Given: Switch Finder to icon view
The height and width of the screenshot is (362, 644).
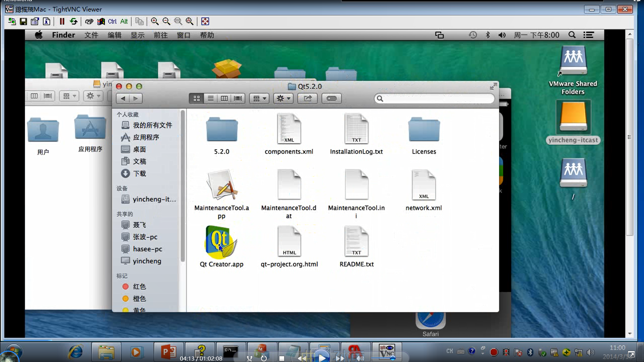Looking at the screenshot, I should click(196, 98).
